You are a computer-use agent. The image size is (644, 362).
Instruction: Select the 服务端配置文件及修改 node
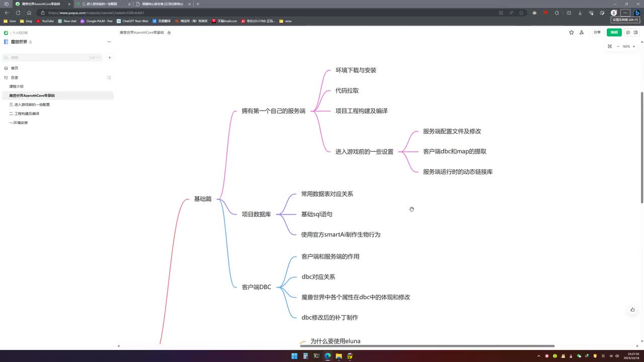[452, 131]
